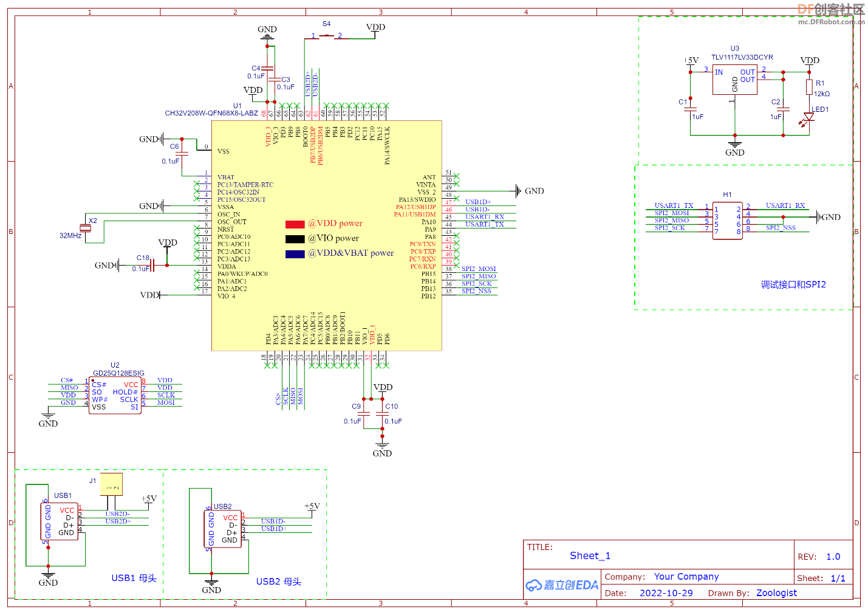The width and height of the screenshot is (868, 615).
Task: Select capacitor C10 symbol
Action: click(x=382, y=414)
